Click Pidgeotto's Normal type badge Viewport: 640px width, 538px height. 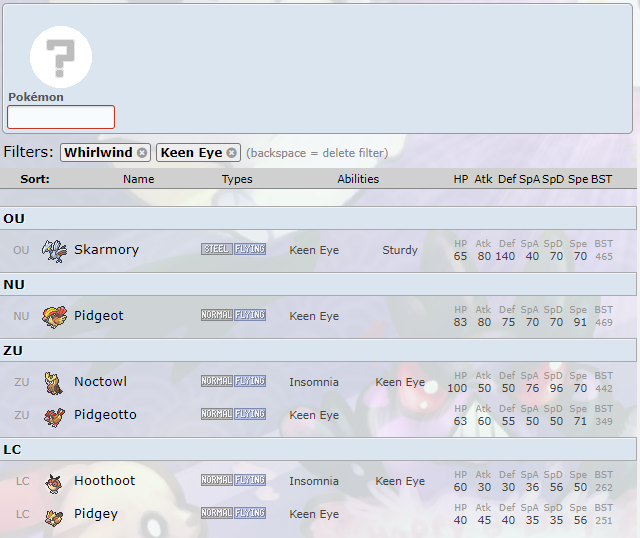pyautogui.click(x=217, y=414)
